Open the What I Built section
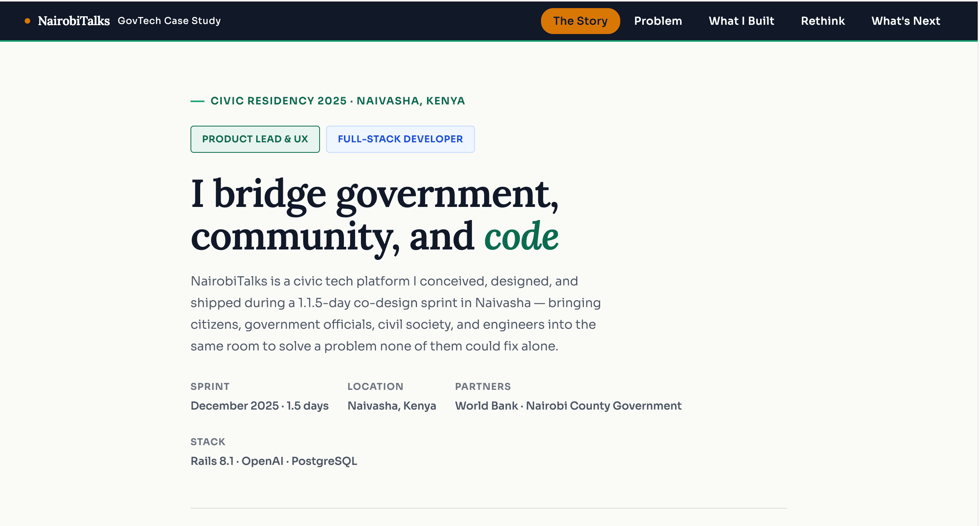Screen dimensions: 980x526 [741, 21]
